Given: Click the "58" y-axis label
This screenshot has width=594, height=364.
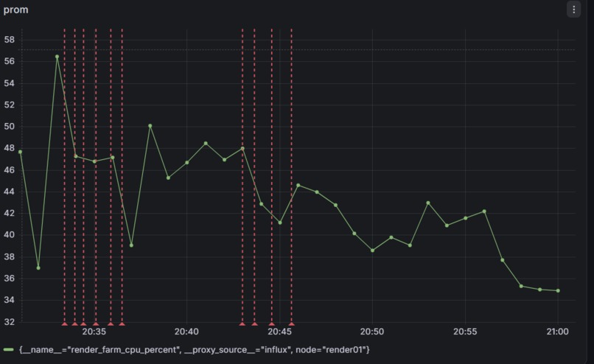Looking at the screenshot, I should [x=10, y=40].
